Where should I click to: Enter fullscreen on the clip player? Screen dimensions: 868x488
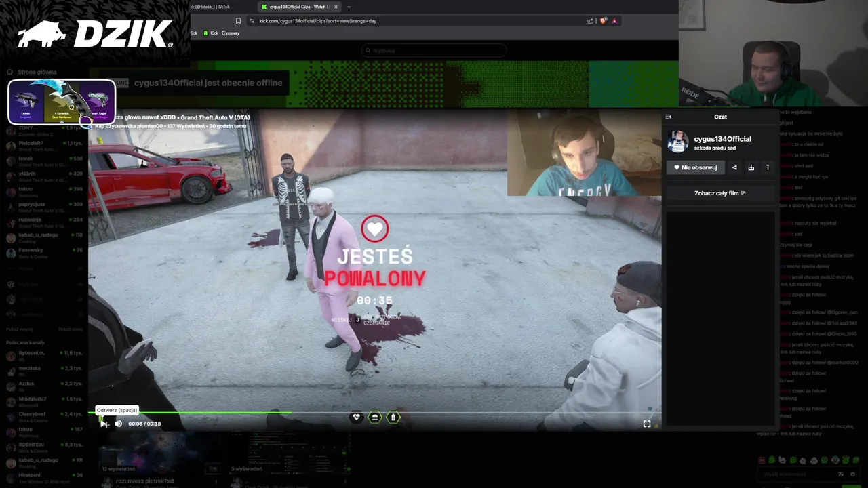pos(647,424)
